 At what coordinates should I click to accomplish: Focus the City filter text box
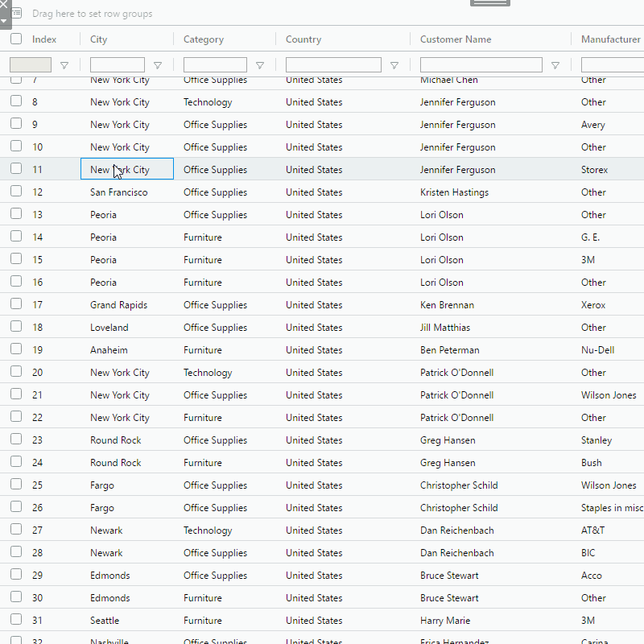(118, 65)
